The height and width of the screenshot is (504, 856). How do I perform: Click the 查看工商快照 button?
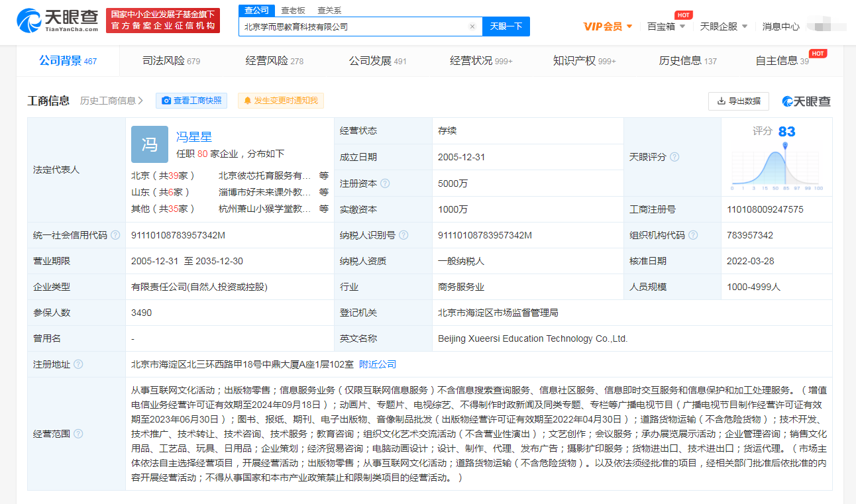pyautogui.click(x=191, y=101)
